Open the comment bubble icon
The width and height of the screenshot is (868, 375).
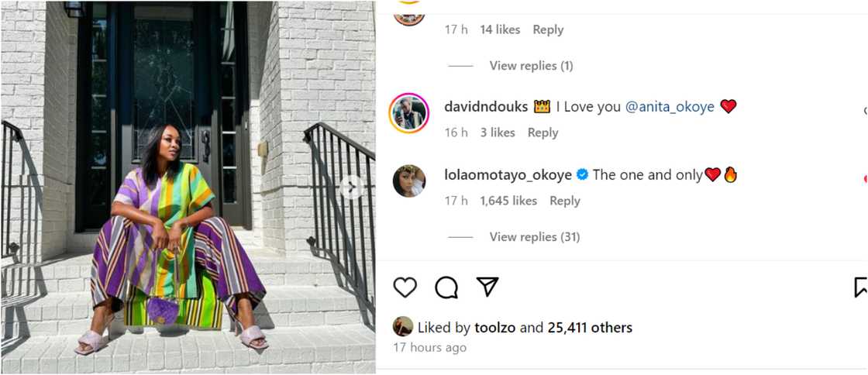tap(446, 287)
